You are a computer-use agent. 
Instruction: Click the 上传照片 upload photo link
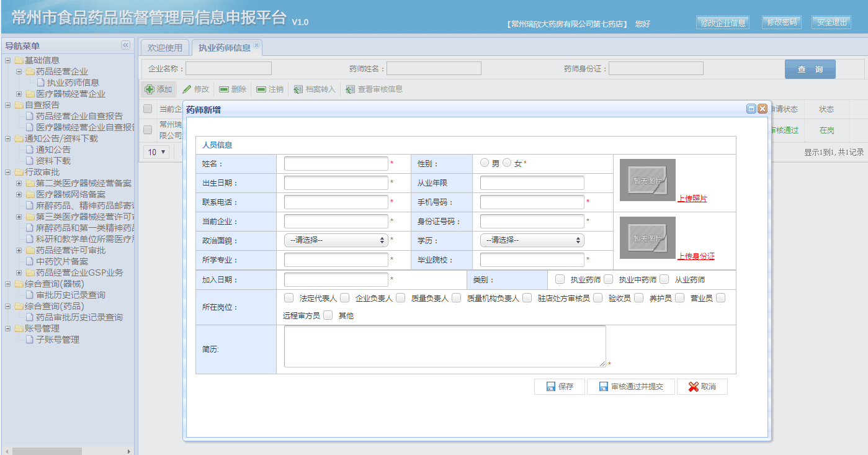pos(692,199)
